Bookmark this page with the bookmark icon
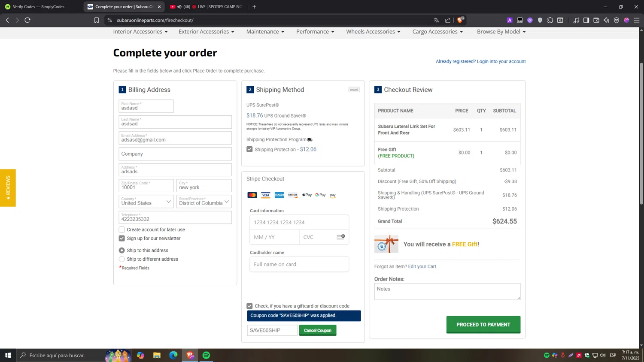The image size is (644, 362). (x=97, y=20)
